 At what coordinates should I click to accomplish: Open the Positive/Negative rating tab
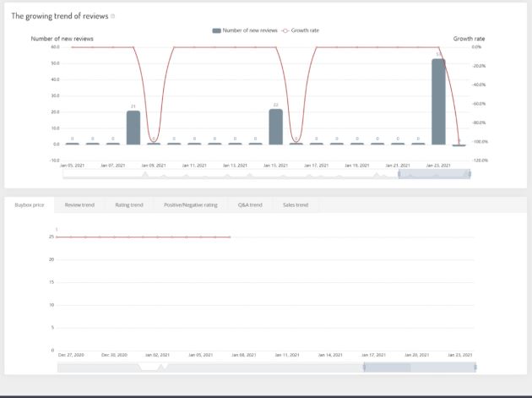(x=191, y=205)
